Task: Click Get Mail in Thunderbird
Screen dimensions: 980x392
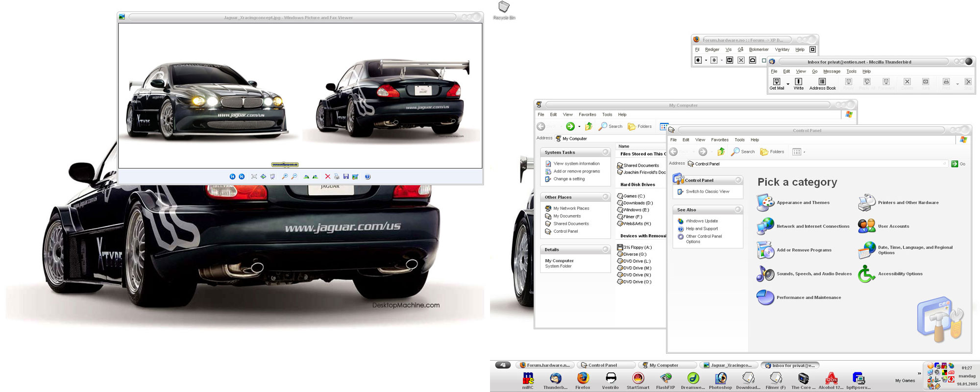Action: point(777,84)
